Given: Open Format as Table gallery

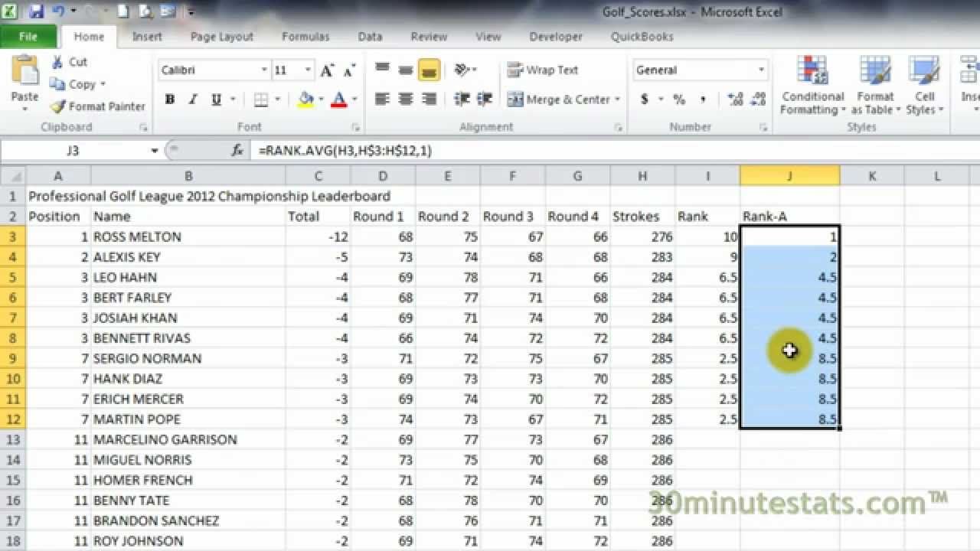Looking at the screenshot, I should point(875,86).
